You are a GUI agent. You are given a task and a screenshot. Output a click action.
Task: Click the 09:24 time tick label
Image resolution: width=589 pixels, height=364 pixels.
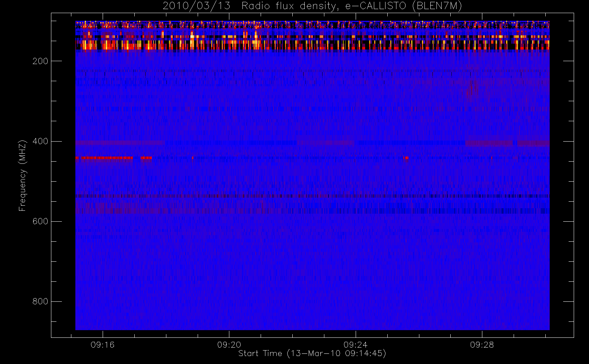click(355, 345)
